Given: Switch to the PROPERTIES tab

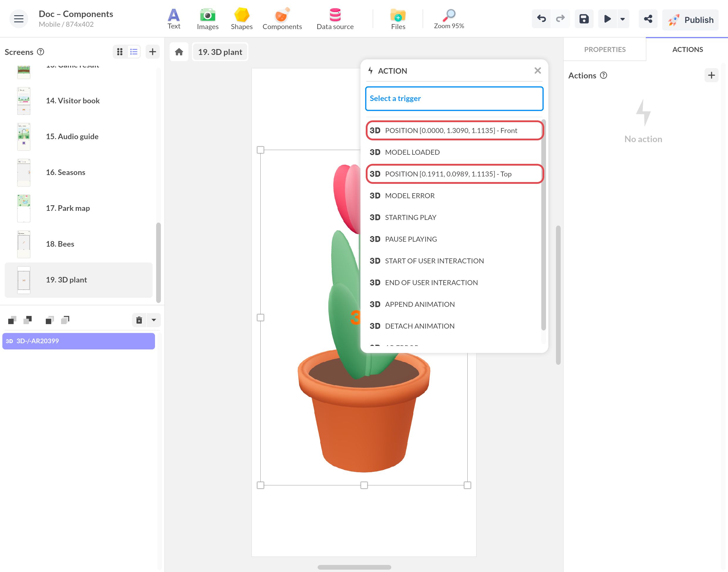Looking at the screenshot, I should click(x=604, y=49).
